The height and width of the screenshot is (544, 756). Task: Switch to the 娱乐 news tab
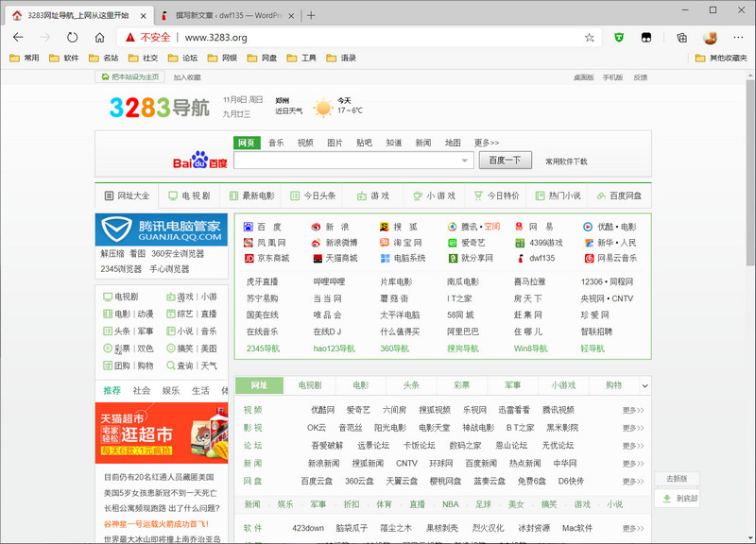(x=171, y=390)
